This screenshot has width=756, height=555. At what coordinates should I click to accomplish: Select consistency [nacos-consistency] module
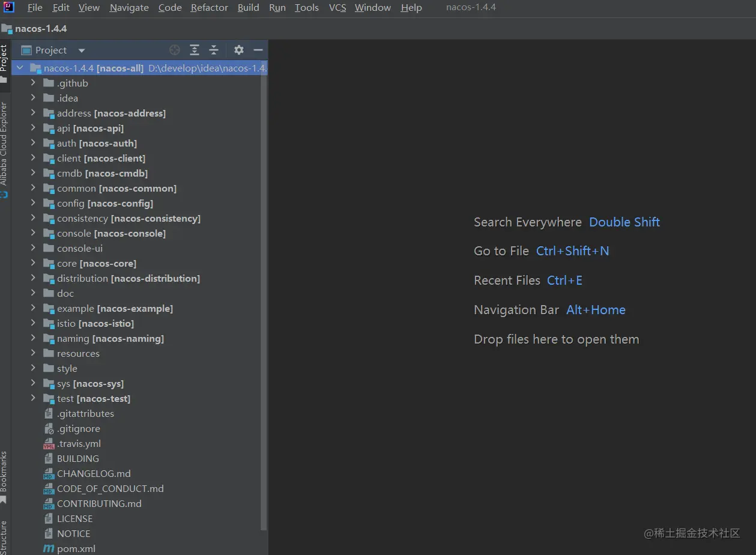point(129,218)
